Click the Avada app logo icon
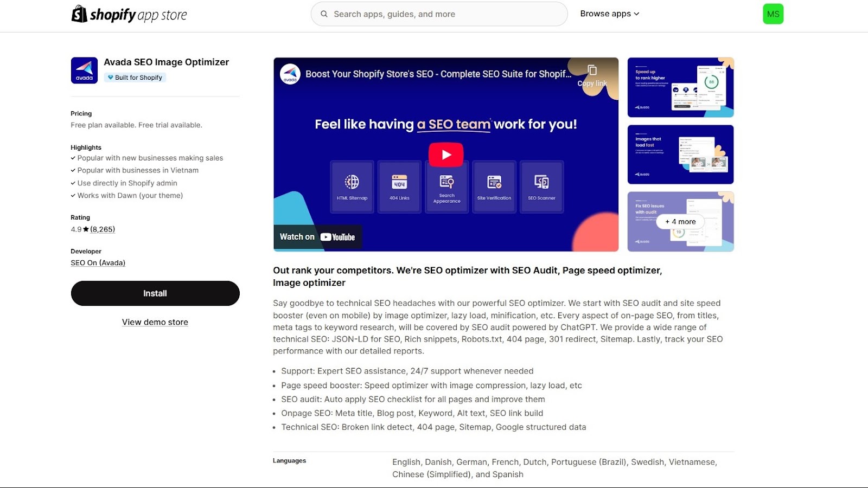868x488 pixels. click(x=84, y=70)
